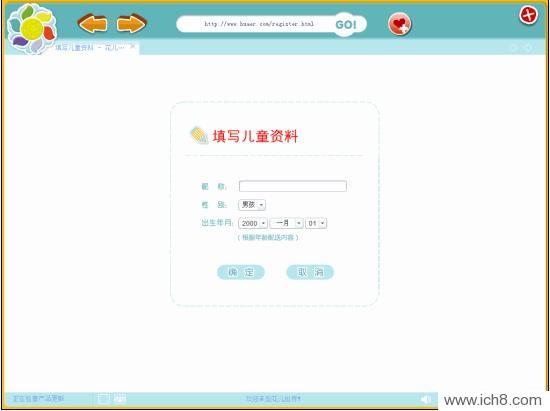550x411 pixels.
Task: Select the 填写儿童资料 browser tab
Action: click(x=89, y=47)
